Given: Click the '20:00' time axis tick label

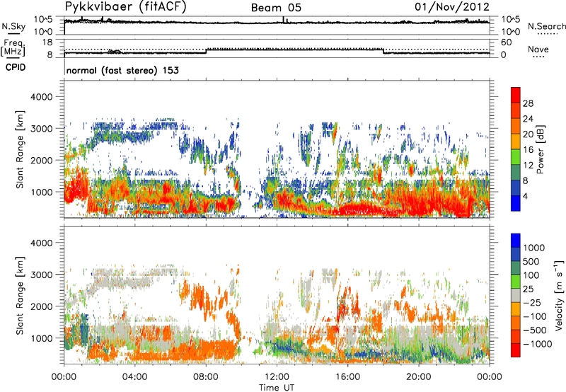Looking at the screenshot, I should pyautogui.click(x=418, y=377).
